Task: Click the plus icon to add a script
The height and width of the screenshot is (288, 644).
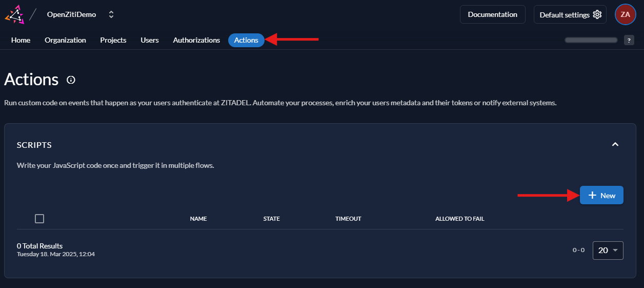Action: [592, 195]
